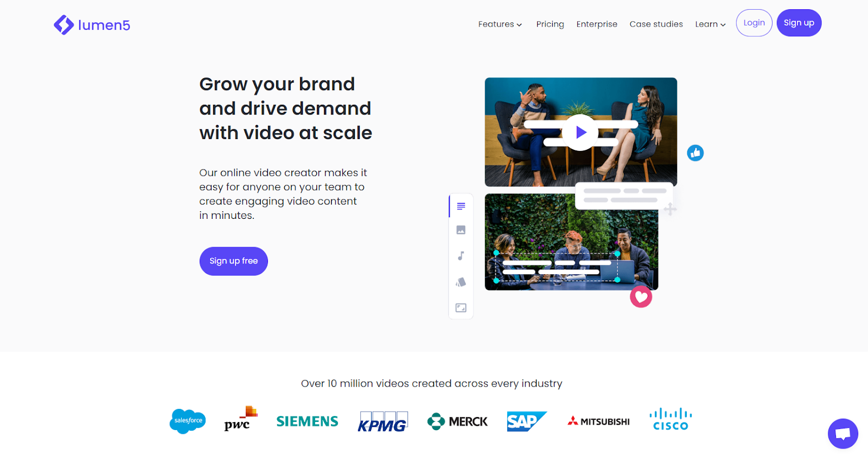Open the Pricing page

550,24
